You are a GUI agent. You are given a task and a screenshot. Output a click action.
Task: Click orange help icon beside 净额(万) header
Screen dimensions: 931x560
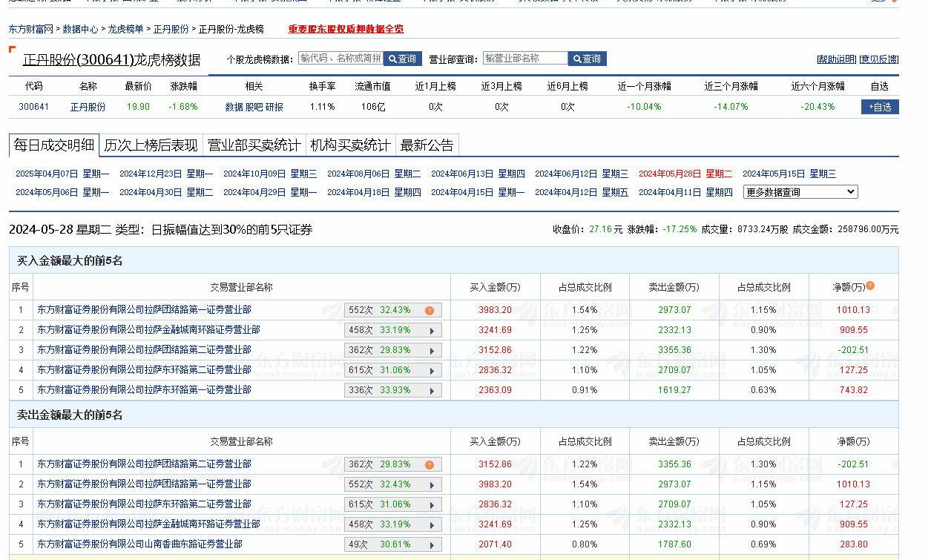tap(870, 286)
